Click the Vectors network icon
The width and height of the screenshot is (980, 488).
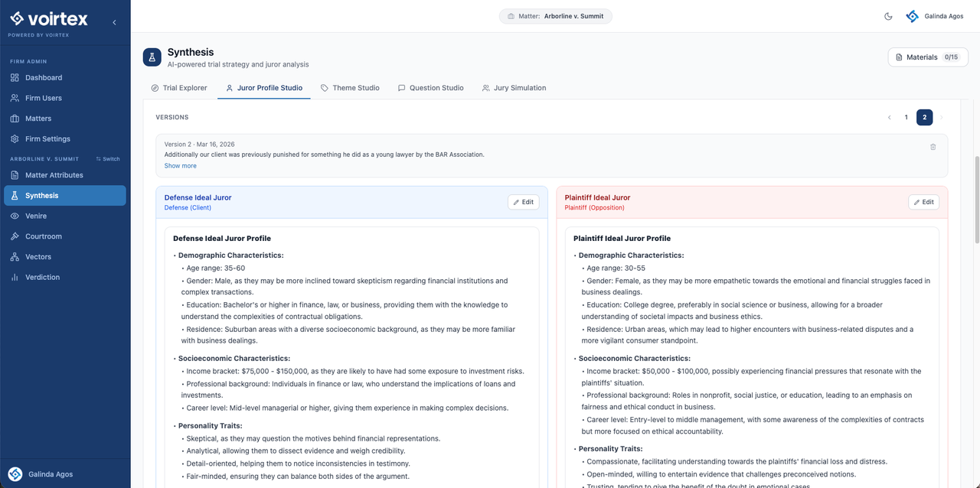tap(15, 257)
